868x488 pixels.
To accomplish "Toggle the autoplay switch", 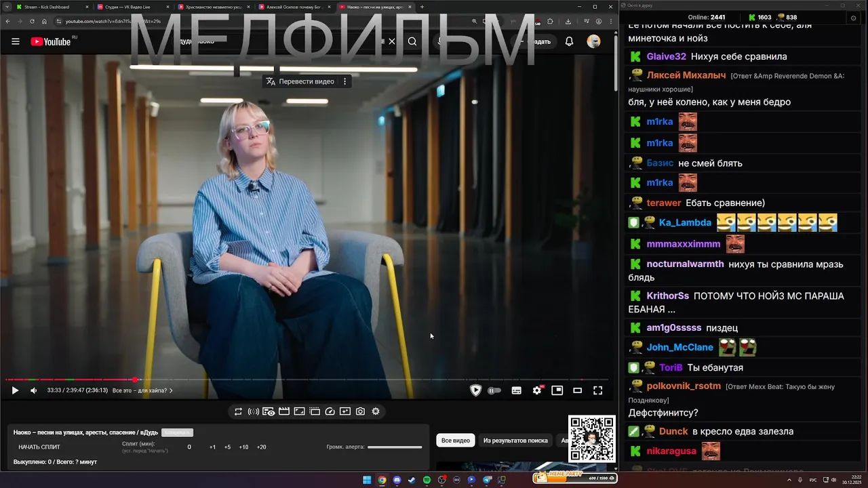I will (x=494, y=390).
